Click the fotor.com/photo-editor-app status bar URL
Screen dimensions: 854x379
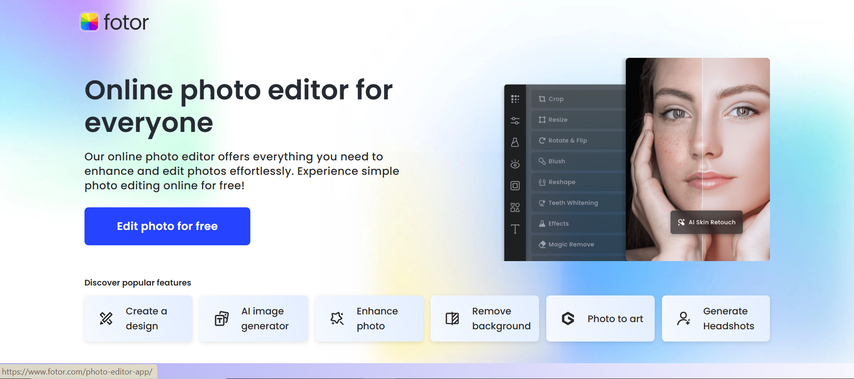click(x=78, y=372)
